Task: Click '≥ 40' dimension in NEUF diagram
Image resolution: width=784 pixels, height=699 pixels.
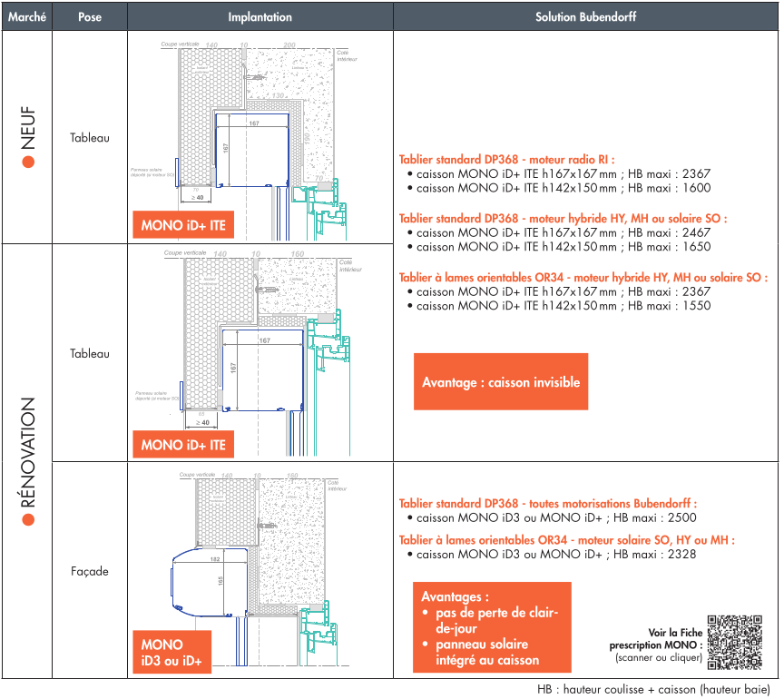Action: (x=198, y=198)
